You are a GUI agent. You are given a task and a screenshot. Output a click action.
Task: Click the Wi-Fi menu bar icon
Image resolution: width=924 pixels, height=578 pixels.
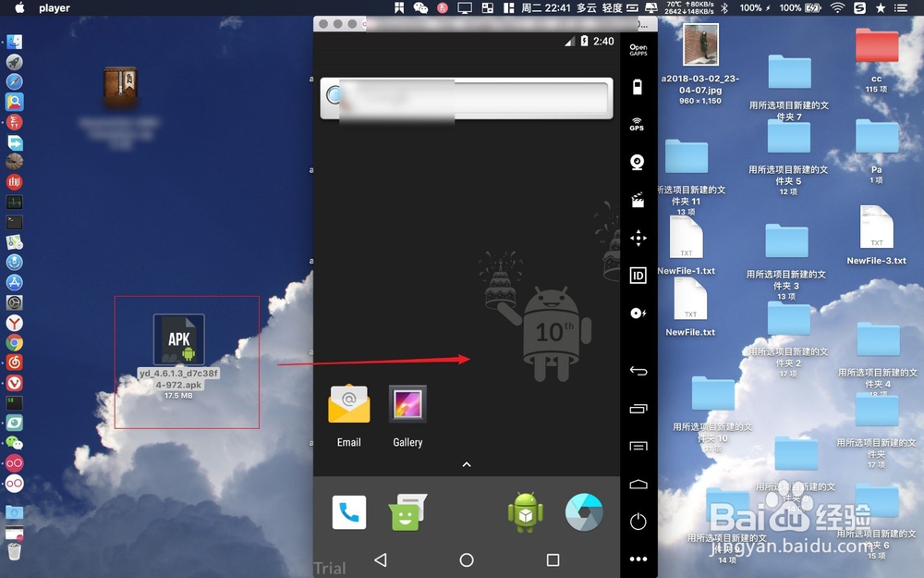click(837, 7)
